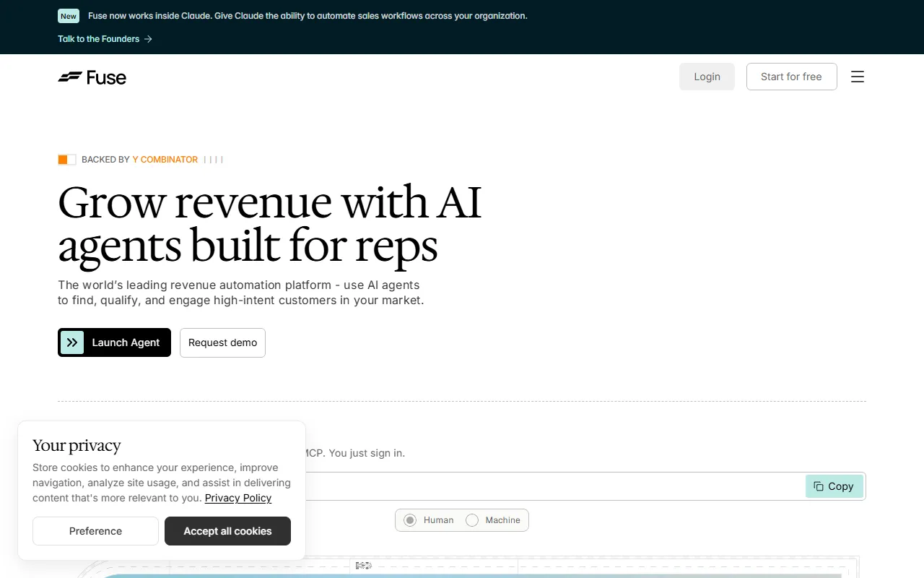The height and width of the screenshot is (578, 924).
Task: Click the command text field beside Copy
Action: coord(554,486)
